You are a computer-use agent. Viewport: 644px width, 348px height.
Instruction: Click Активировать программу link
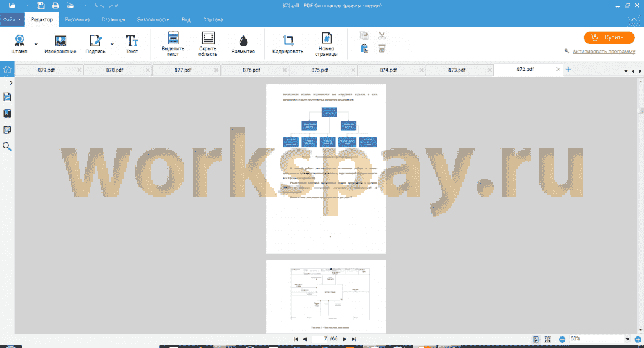[x=604, y=52]
